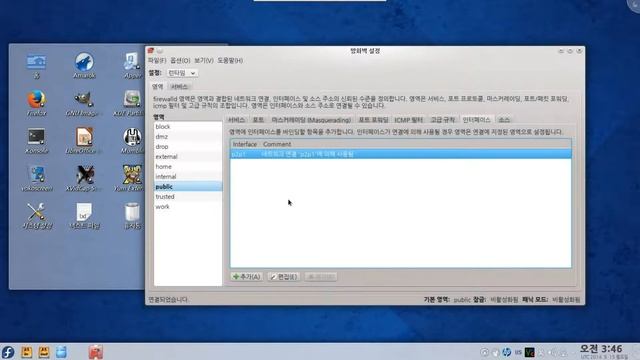Launch Firefox from the desktop

pyautogui.click(x=36, y=103)
